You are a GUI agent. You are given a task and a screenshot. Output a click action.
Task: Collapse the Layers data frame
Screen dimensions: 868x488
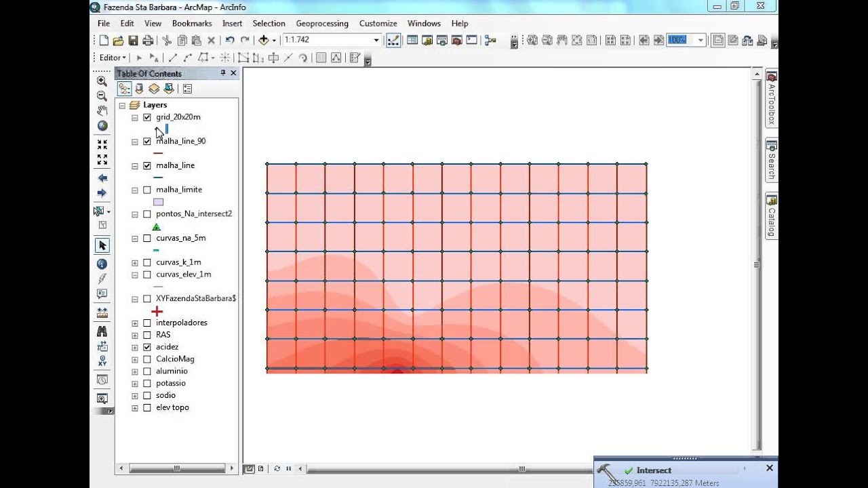tap(122, 106)
